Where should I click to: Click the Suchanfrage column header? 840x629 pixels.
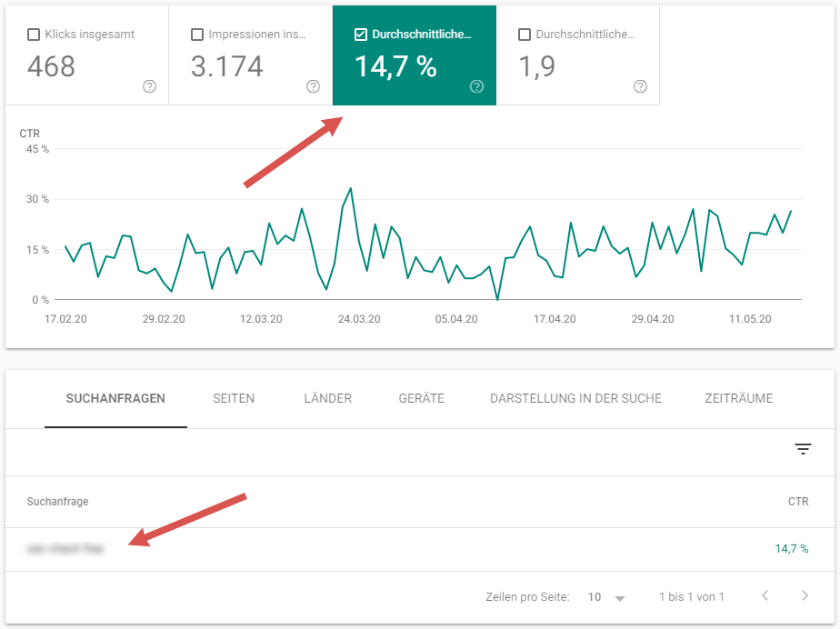(58, 502)
